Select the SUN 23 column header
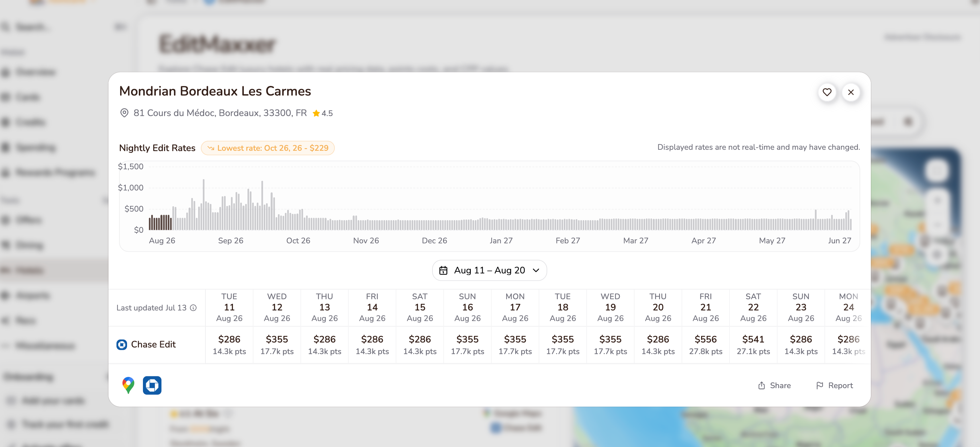 coord(801,307)
